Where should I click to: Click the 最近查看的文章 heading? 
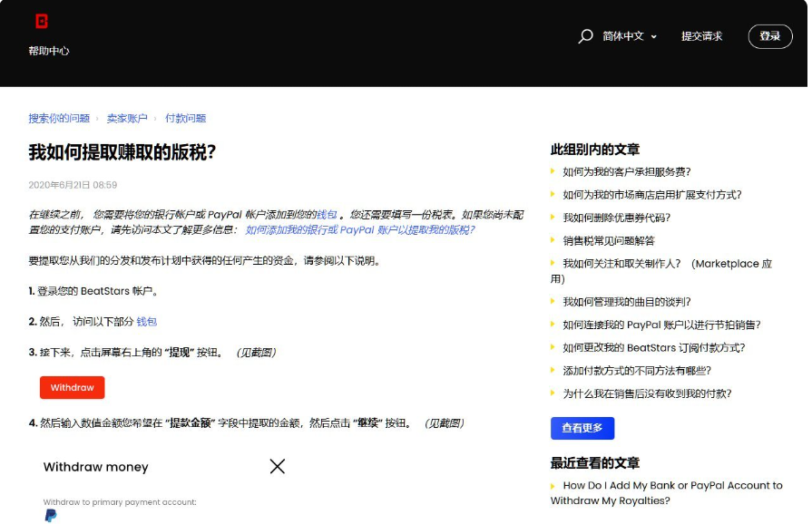(595, 463)
